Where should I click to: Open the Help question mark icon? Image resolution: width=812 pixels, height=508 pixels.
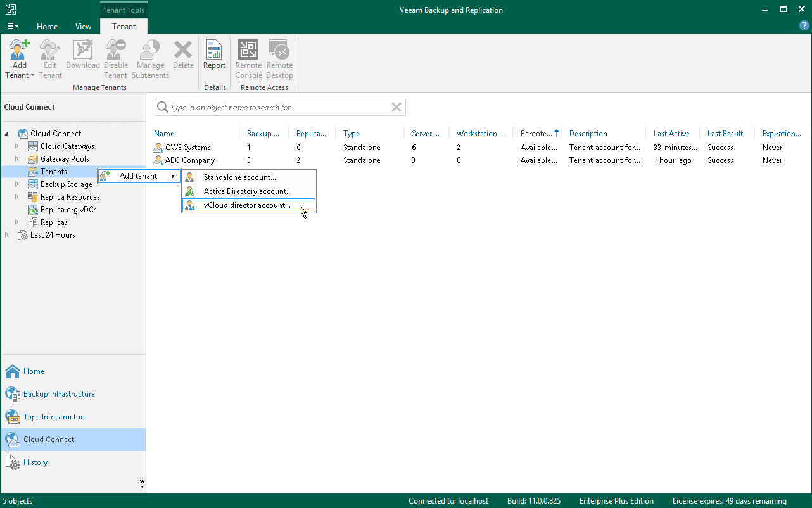[x=804, y=26]
